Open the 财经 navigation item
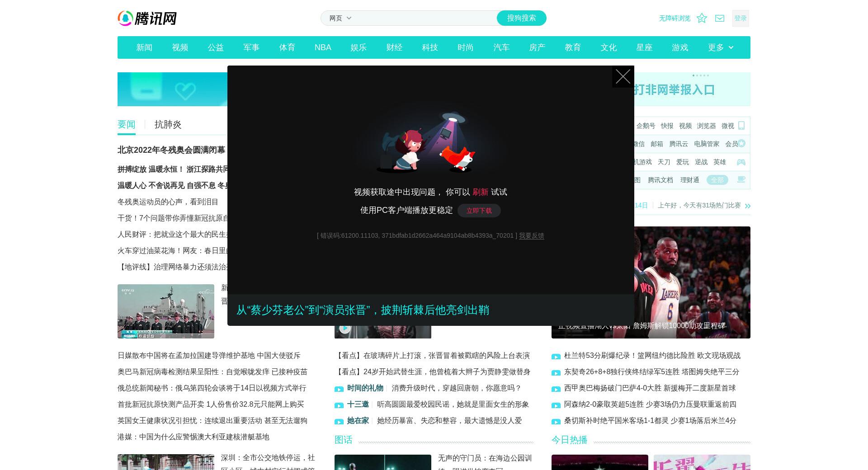 pyautogui.click(x=394, y=47)
